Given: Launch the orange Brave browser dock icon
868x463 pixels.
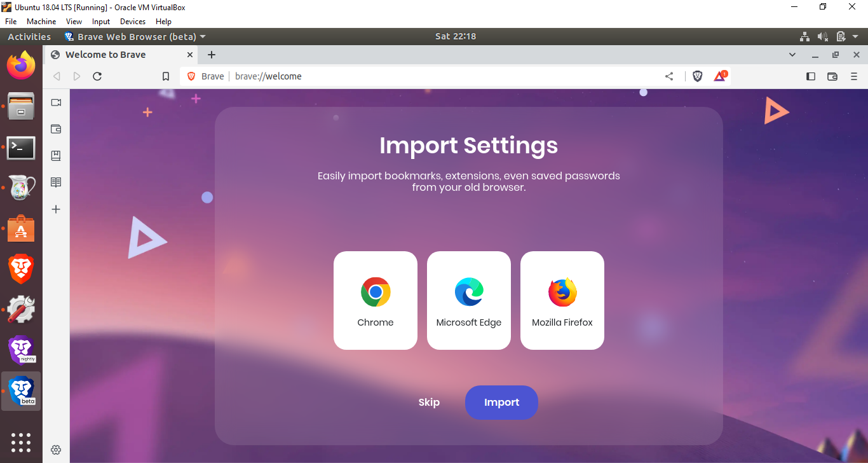Looking at the screenshot, I should [x=21, y=269].
